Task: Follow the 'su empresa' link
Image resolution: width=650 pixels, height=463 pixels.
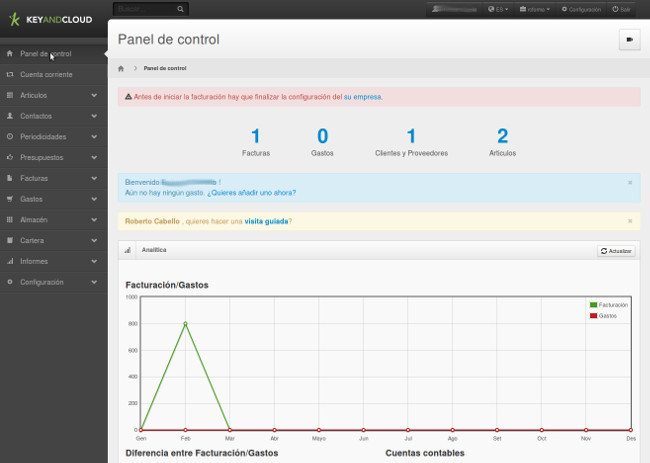Action: [x=362, y=97]
